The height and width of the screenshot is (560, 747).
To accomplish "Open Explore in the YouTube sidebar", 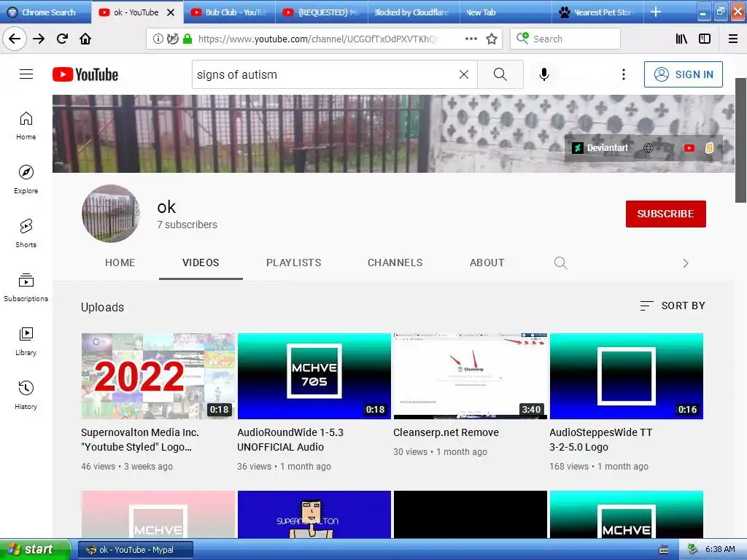I will coord(26,179).
